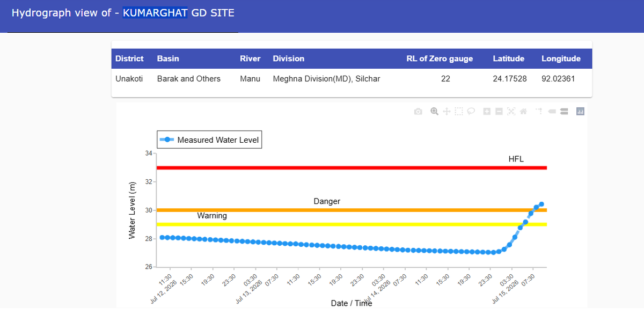Click the RL value 22 cell
The image size is (644, 315).
445,78
